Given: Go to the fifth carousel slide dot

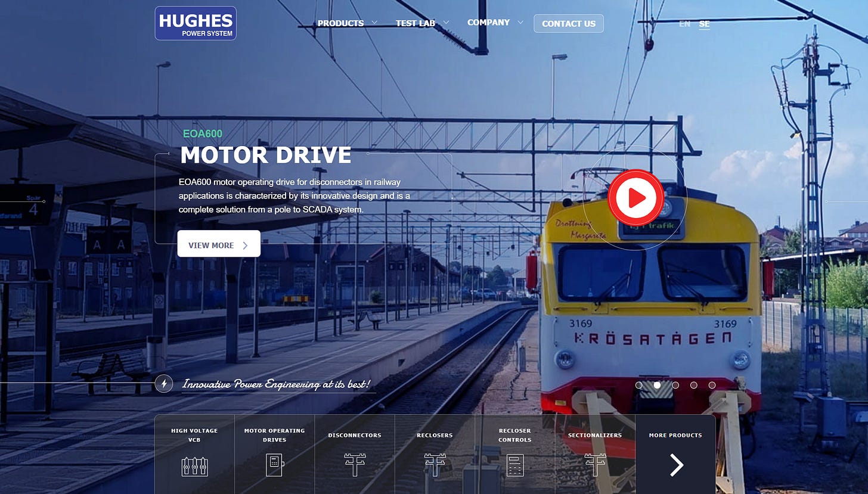Looking at the screenshot, I should click(x=712, y=385).
